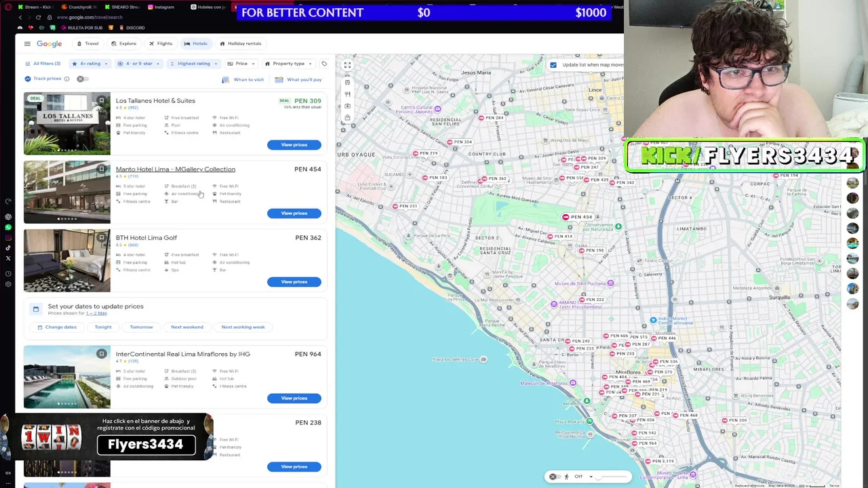Open the Property type dropdown
Viewport: 868px width, 488px height.
288,64
